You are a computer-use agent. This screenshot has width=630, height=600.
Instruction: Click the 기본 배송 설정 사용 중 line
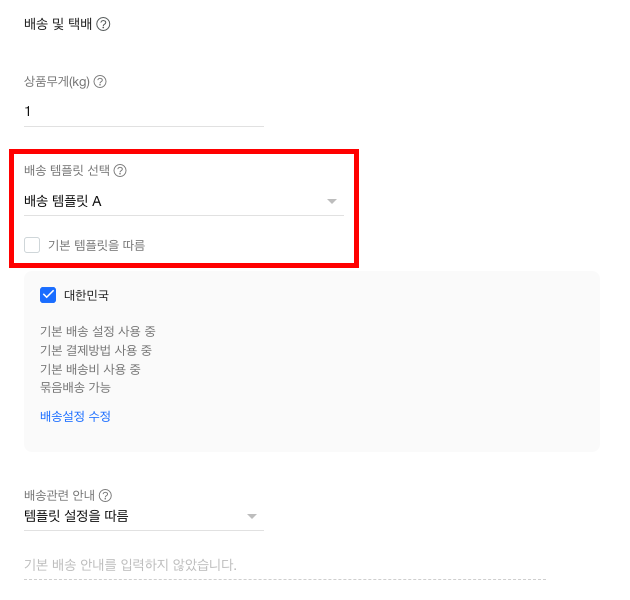(x=97, y=331)
